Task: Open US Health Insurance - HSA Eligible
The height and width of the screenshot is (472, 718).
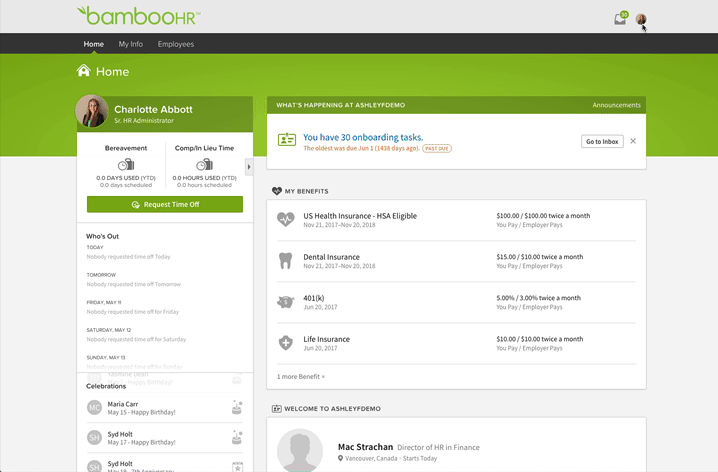Action: [x=360, y=216]
